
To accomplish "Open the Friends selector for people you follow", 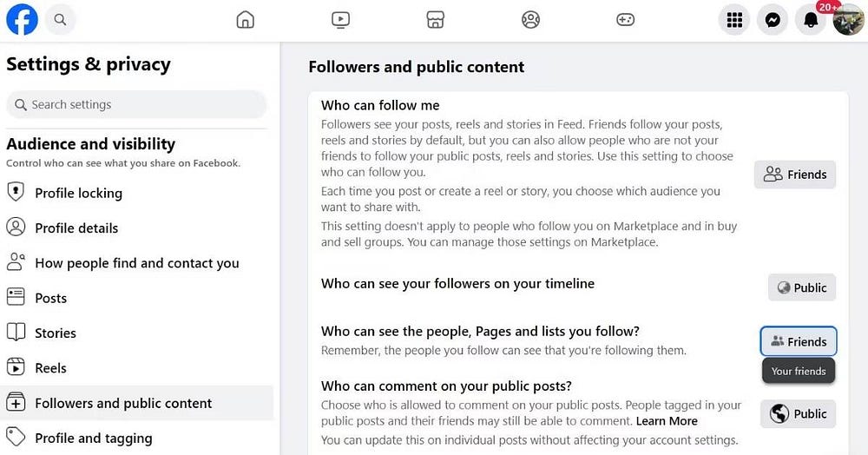I will coord(799,341).
